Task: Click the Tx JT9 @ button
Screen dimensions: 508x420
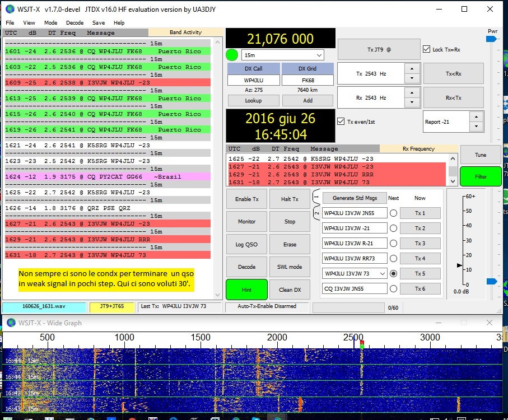Action: point(379,49)
